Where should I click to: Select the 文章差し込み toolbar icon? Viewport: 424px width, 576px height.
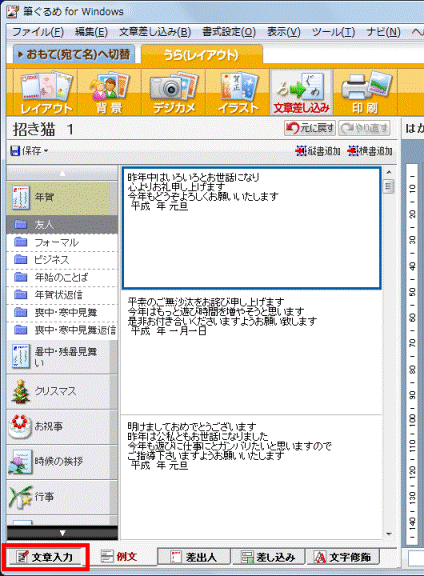[x=301, y=93]
